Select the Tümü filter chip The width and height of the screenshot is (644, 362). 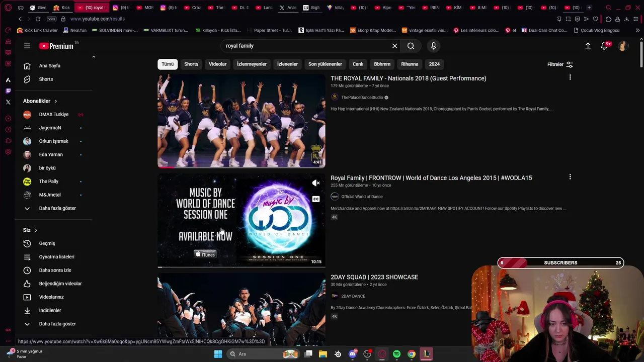(168, 64)
